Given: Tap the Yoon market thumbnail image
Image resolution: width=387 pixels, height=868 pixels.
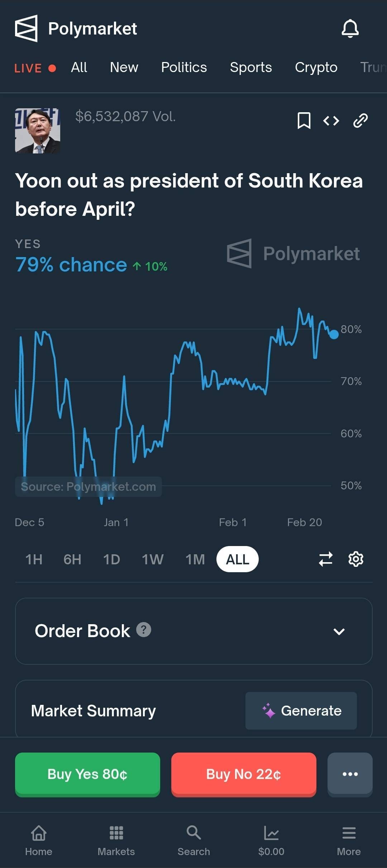Looking at the screenshot, I should point(38,131).
